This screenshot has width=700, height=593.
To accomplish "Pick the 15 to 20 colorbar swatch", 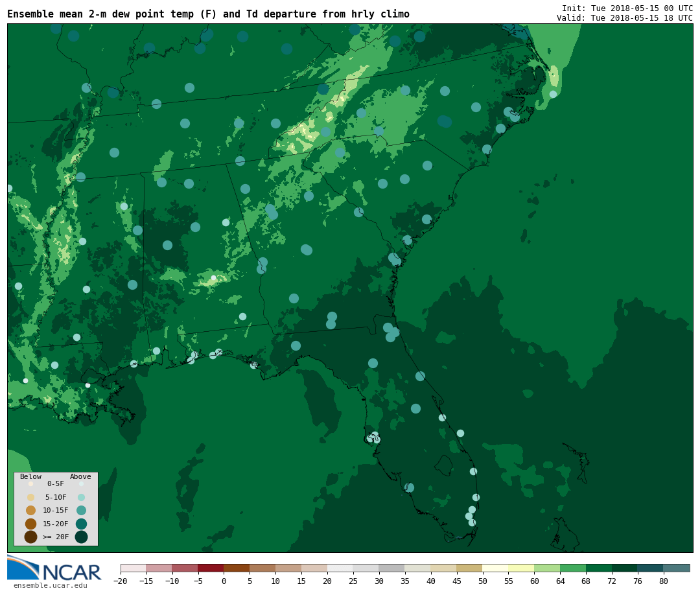I will [315, 568].
